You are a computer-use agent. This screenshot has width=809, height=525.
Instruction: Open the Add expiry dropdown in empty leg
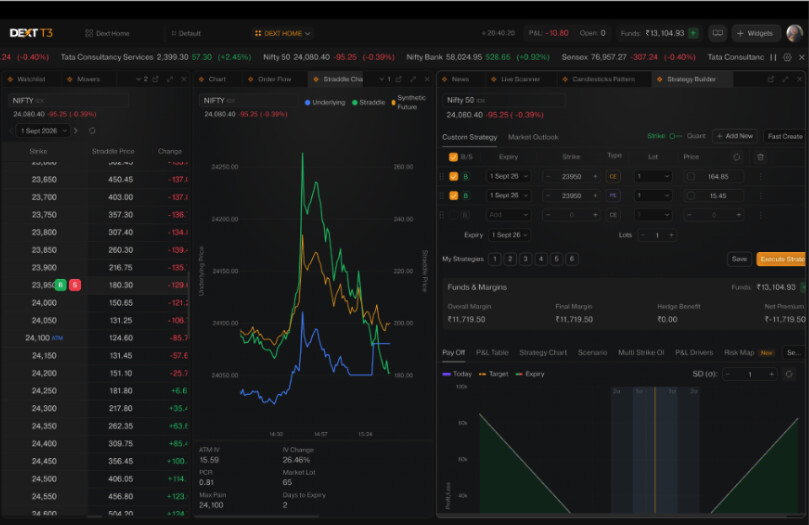pyautogui.click(x=508, y=215)
